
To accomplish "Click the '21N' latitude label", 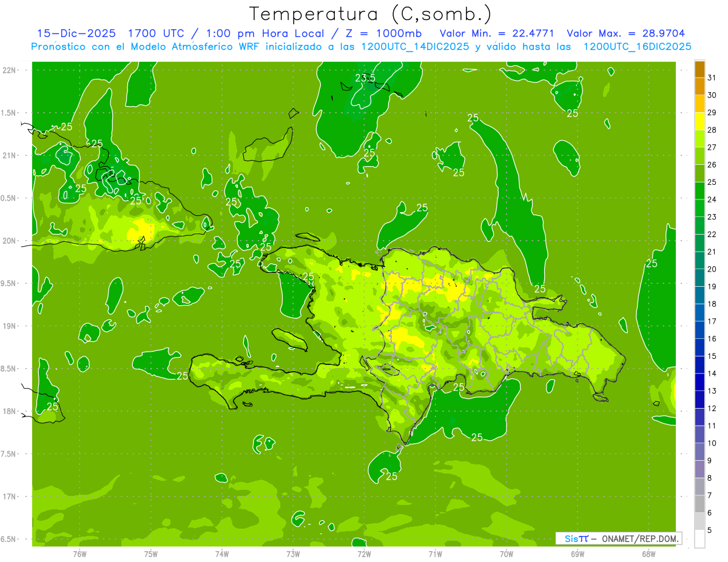I will (9, 155).
